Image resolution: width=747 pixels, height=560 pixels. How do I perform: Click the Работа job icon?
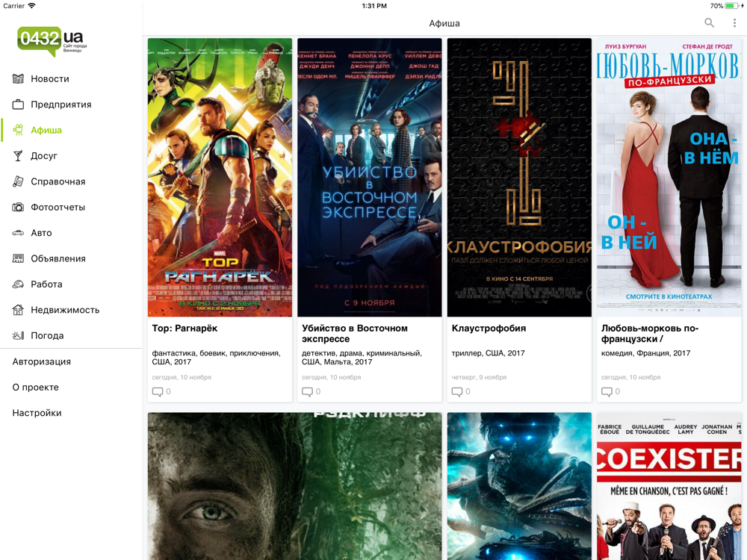[x=18, y=284]
